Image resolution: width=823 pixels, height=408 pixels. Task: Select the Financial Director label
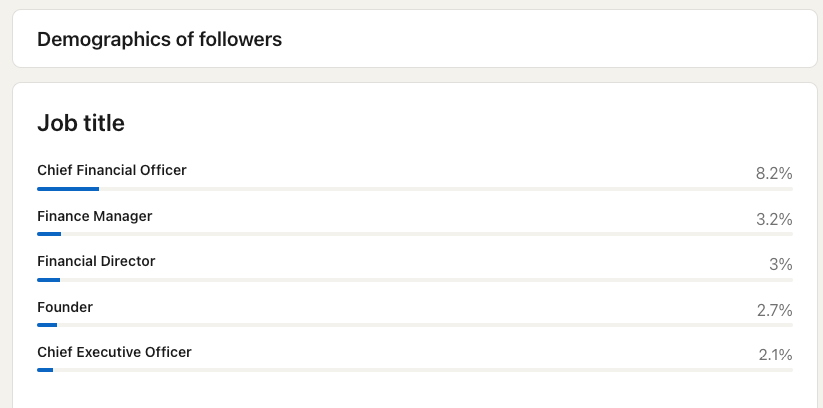(96, 261)
